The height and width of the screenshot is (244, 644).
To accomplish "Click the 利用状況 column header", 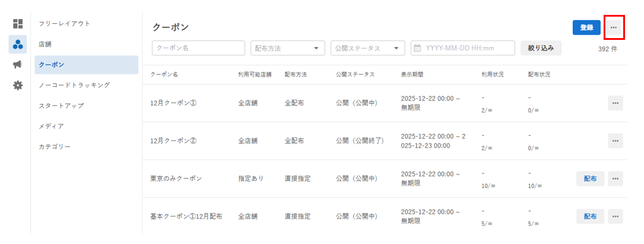I will pyautogui.click(x=493, y=75).
